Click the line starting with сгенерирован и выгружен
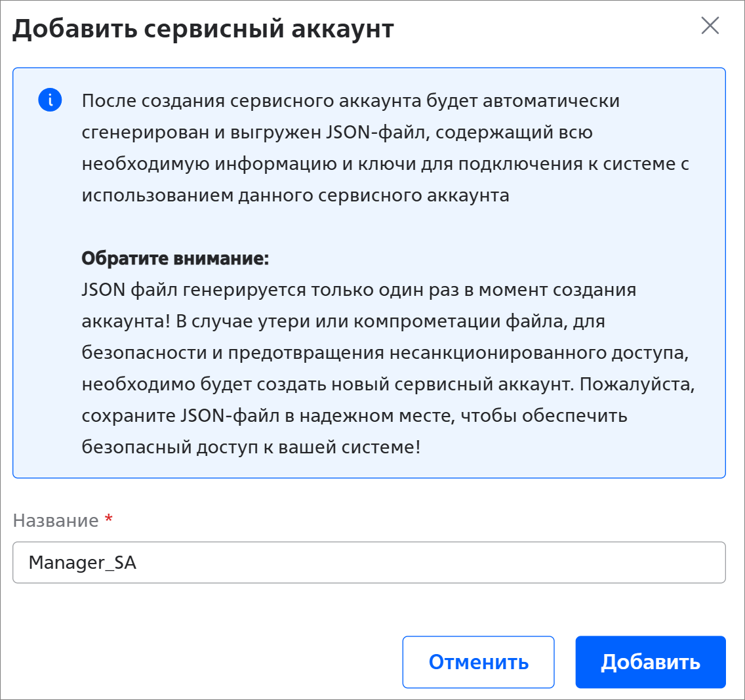The image size is (745, 700). pyautogui.click(x=337, y=132)
